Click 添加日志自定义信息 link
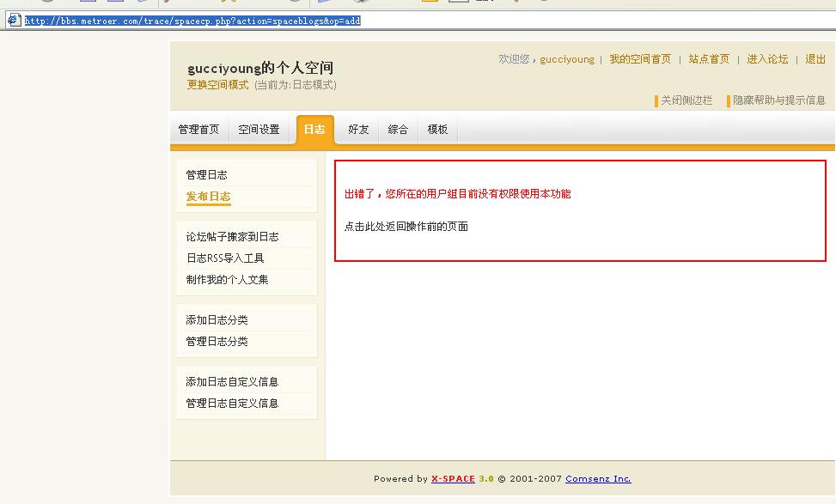The width and height of the screenshot is (836, 504). [232, 382]
